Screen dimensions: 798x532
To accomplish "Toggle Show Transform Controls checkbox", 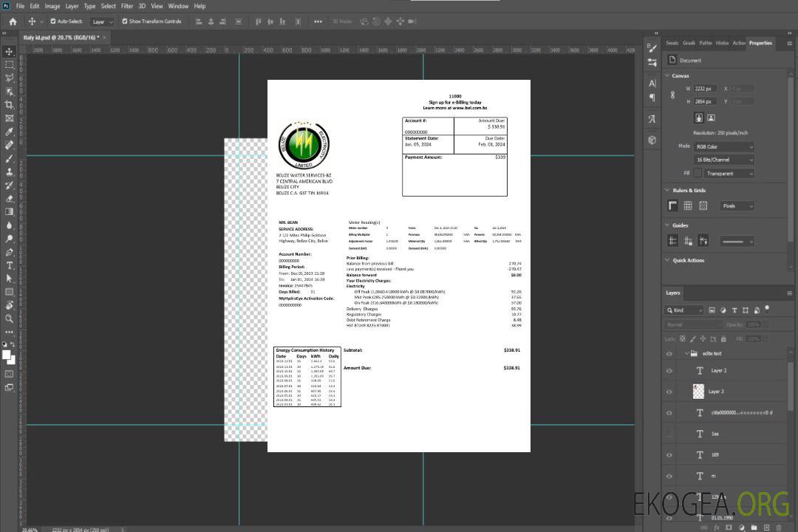I will click(124, 21).
